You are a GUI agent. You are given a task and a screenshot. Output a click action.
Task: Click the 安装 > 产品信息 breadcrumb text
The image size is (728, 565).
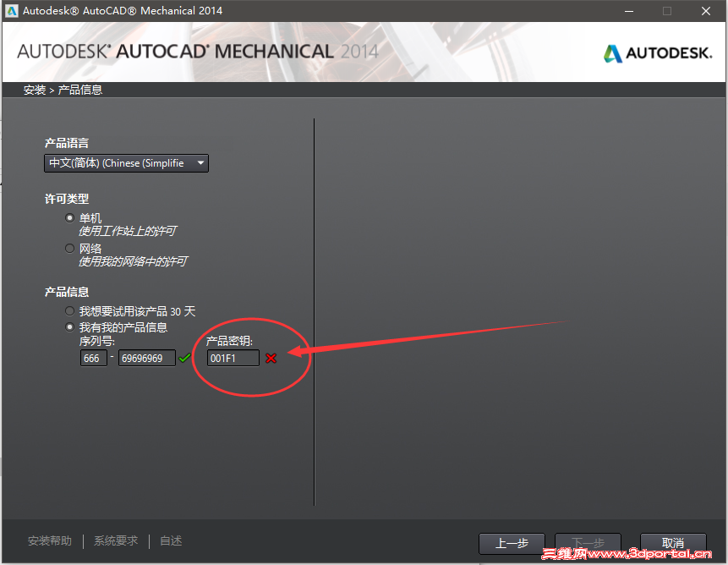coord(63,90)
